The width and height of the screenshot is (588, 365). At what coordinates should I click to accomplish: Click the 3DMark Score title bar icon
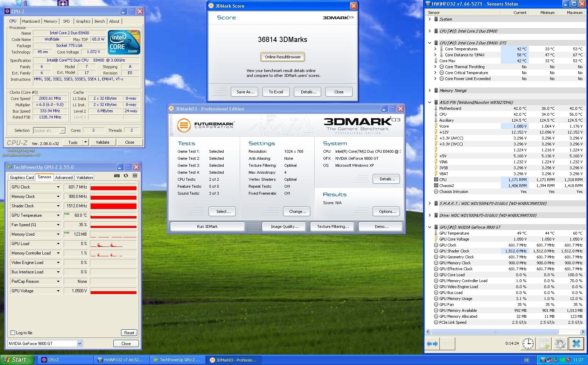point(211,6)
